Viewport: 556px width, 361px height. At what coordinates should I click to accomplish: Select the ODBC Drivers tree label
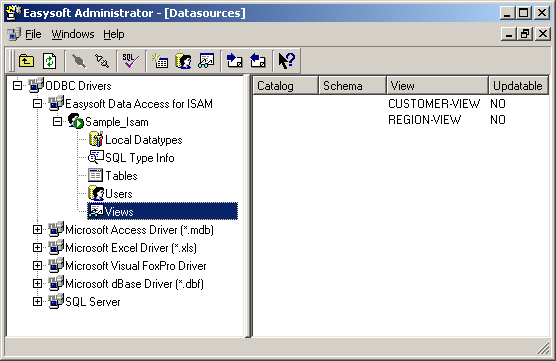[x=78, y=86]
